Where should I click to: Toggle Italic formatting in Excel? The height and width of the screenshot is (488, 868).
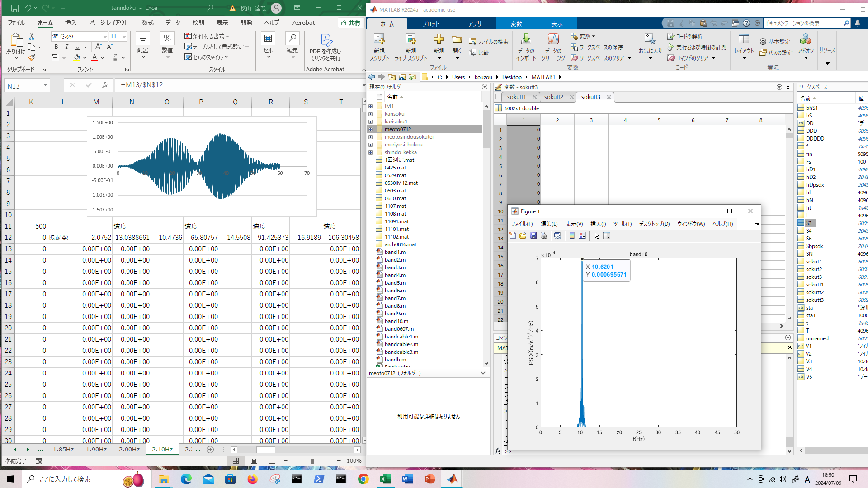(x=66, y=47)
